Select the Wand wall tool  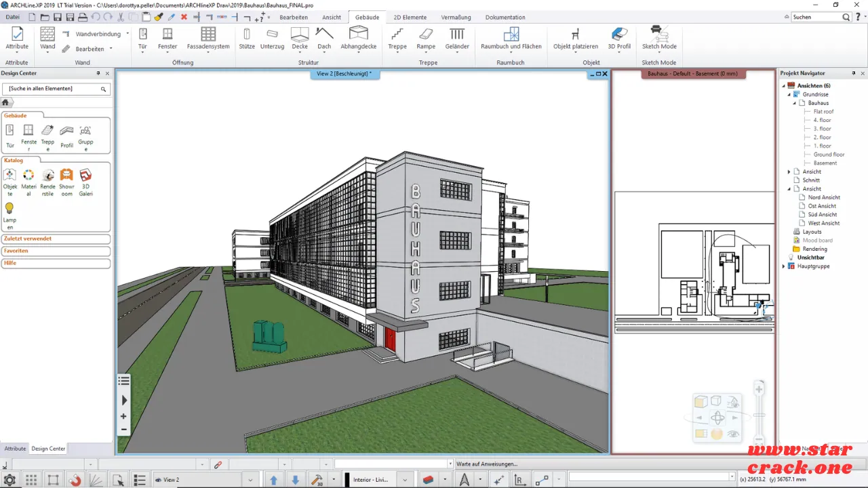pos(47,38)
